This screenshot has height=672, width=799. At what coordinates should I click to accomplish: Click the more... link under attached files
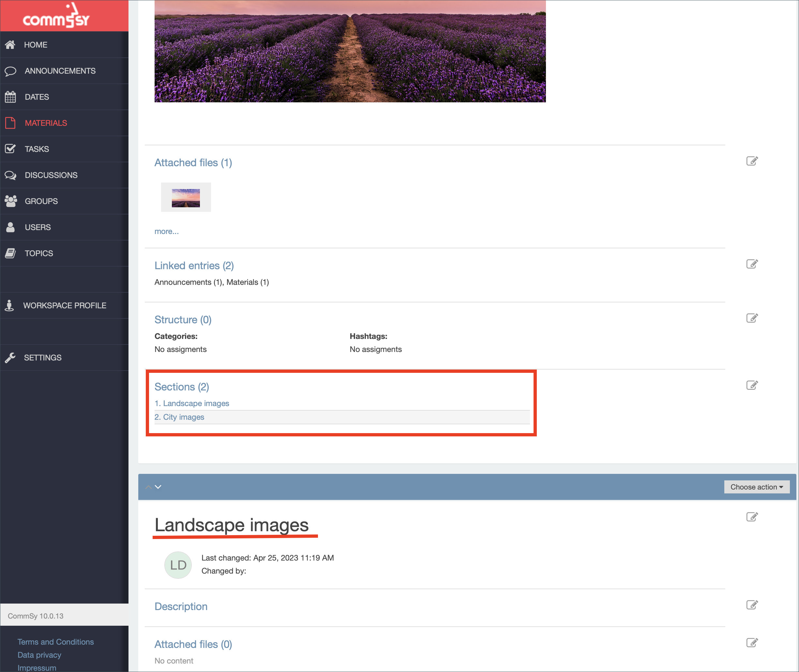[167, 231]
